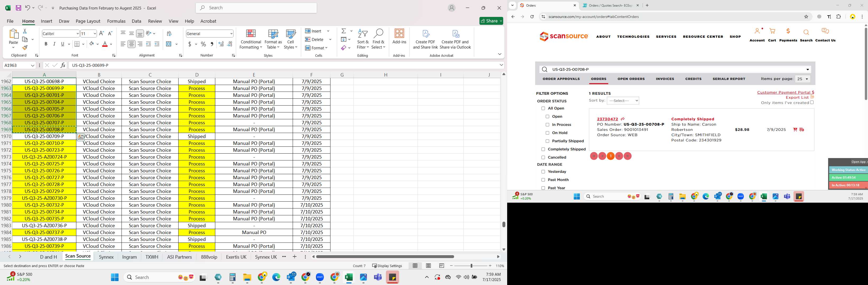868x285 pixels.
Task: Switch to the Ingram sheet tab
Action: (129, 257)
